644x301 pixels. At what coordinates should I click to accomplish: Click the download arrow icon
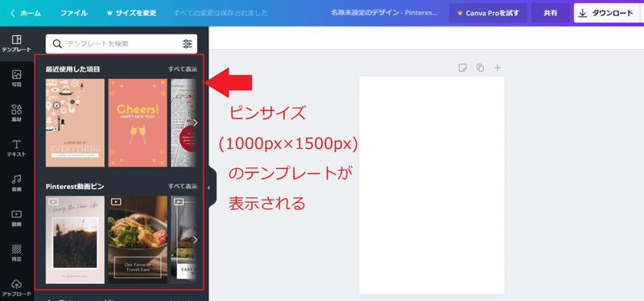coord(582,13)
